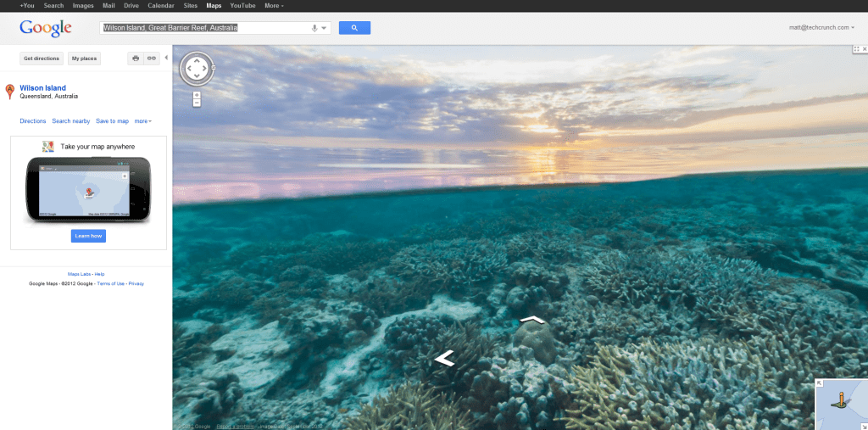Click the Get directions button
Image resolution: width=868 pixels, height=430 pixels.
42,59
